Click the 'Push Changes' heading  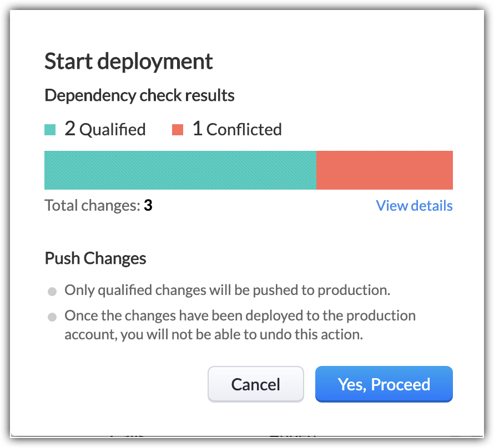(x=95, y=258)
